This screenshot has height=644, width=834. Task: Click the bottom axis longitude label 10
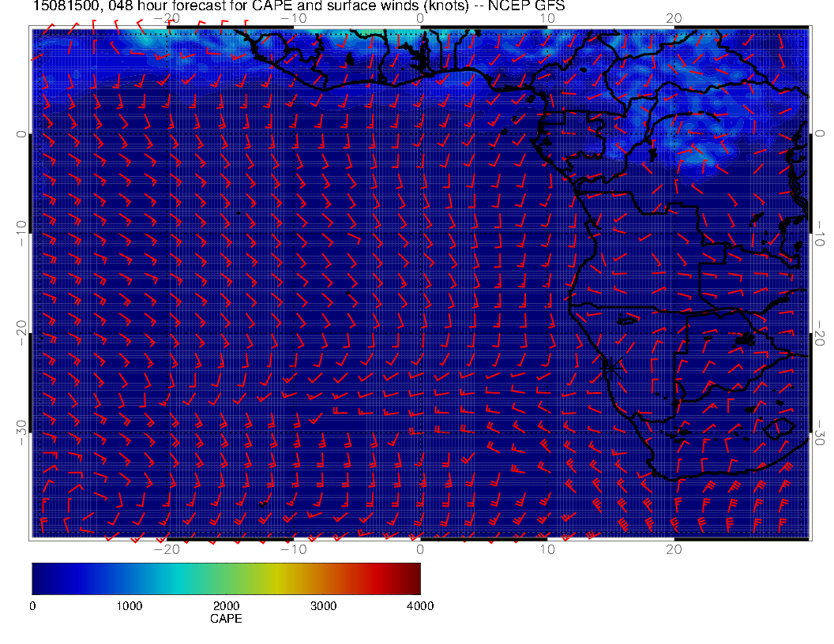(x=547, y=550)
